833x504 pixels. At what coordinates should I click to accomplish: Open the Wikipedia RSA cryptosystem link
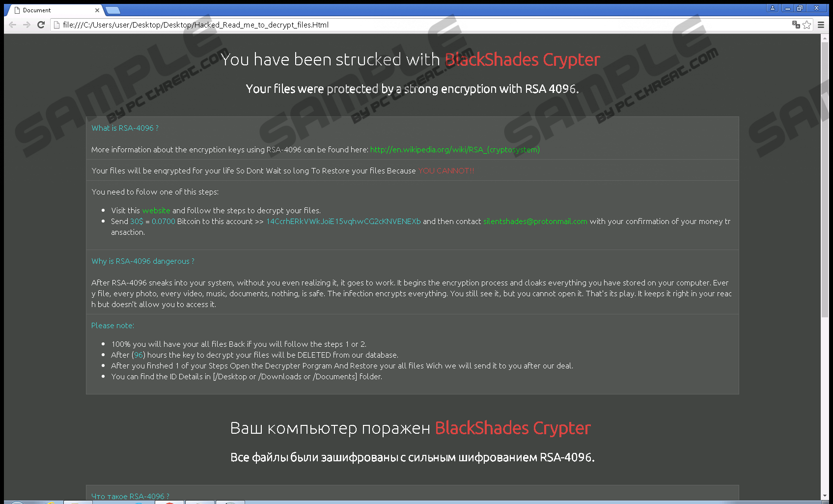(455, 150)
